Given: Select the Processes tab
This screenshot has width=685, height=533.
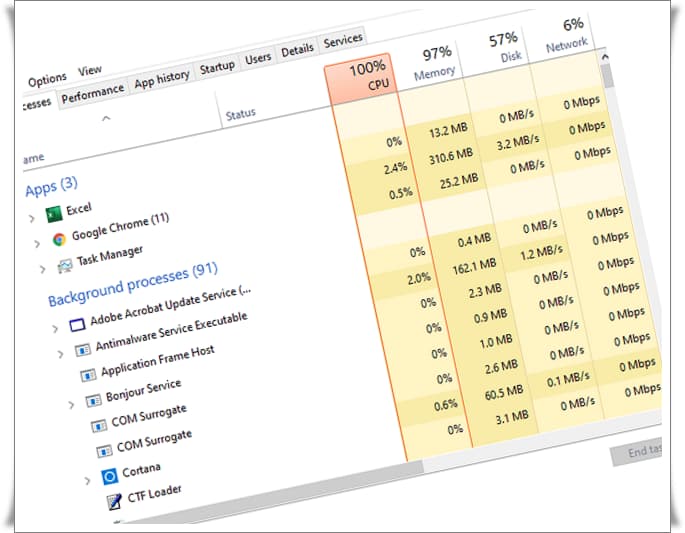Looking at the screenshot, I should [x=38, y=103].
